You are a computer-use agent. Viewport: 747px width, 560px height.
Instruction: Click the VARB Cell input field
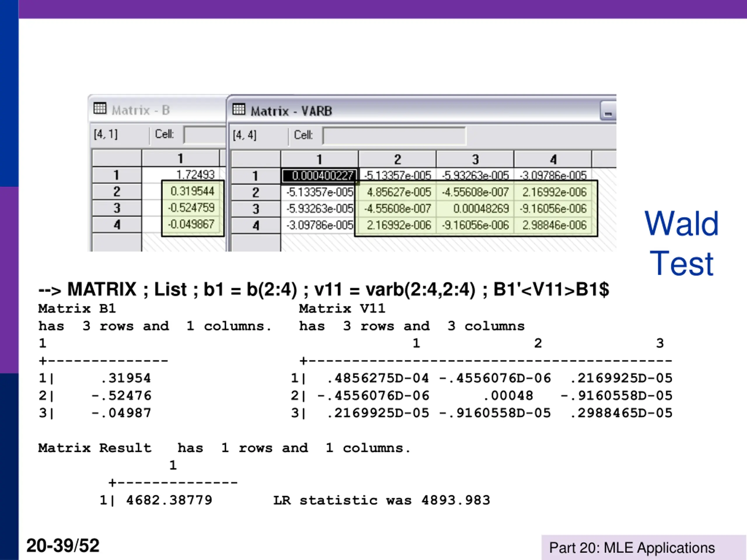coord(394,136)
